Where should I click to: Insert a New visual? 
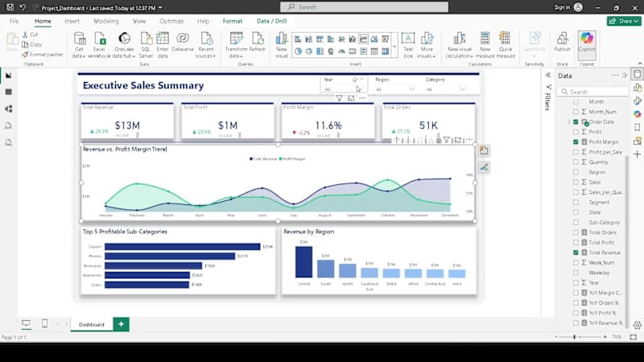[282, 39]
